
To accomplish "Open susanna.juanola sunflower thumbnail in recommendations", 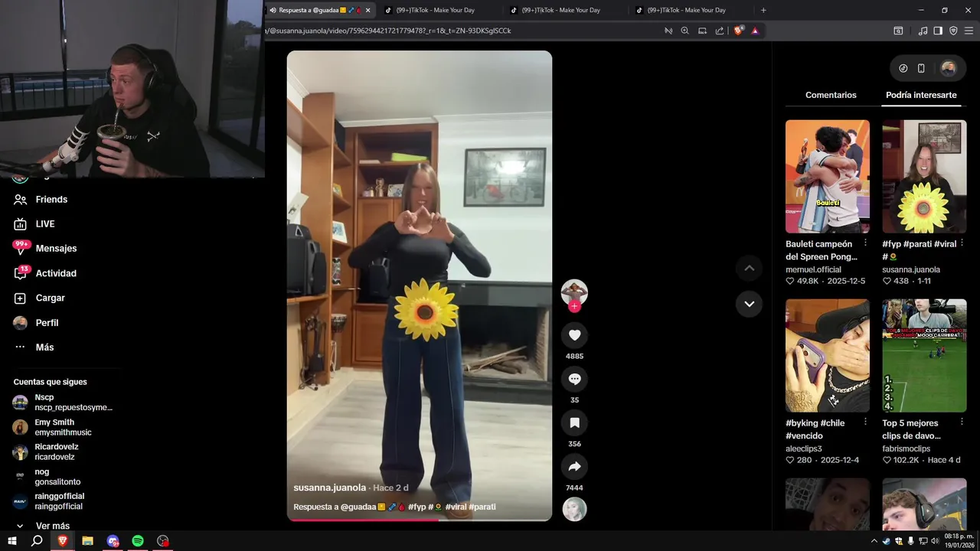I will 924,176.
